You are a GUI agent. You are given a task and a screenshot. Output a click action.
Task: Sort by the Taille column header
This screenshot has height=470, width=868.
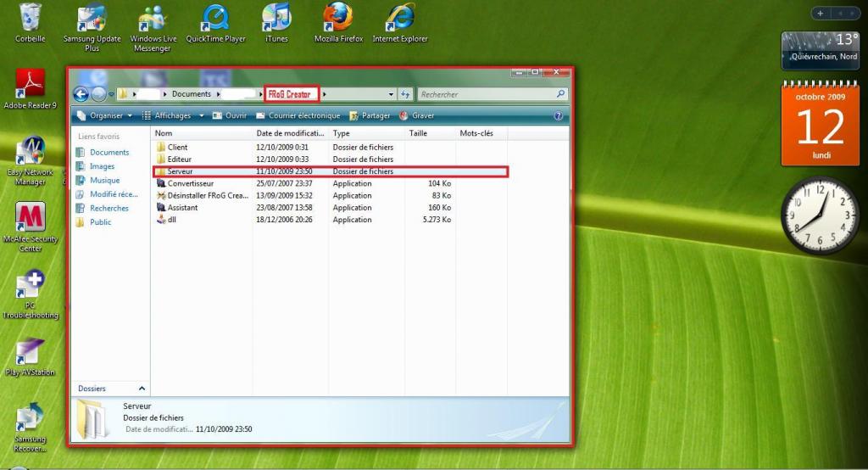click(x=430, y=133)
